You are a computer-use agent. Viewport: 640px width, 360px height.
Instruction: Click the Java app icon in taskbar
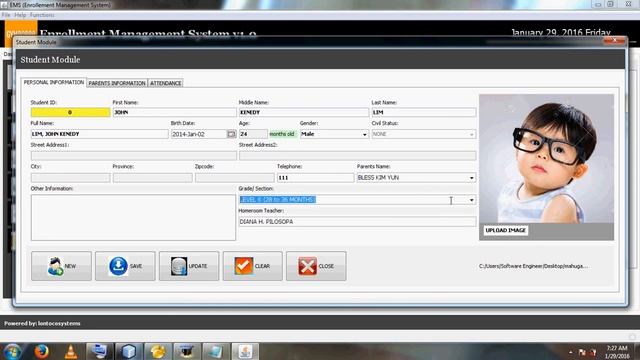(245, 351)
